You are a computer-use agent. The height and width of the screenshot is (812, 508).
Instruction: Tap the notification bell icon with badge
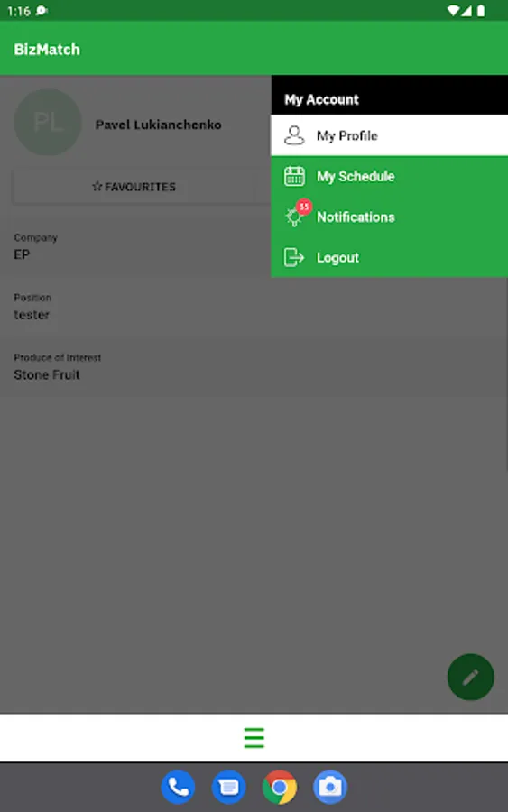[x=297, y=213]
